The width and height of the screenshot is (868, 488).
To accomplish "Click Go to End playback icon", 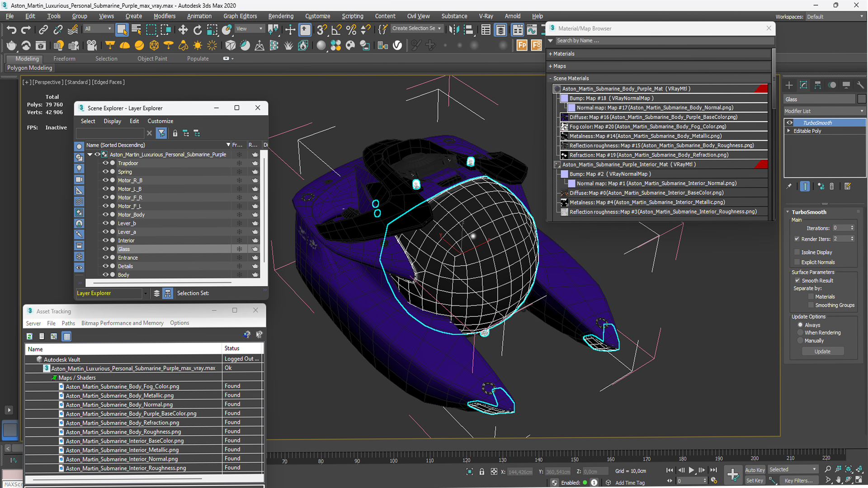I will [x=713, y=470].
